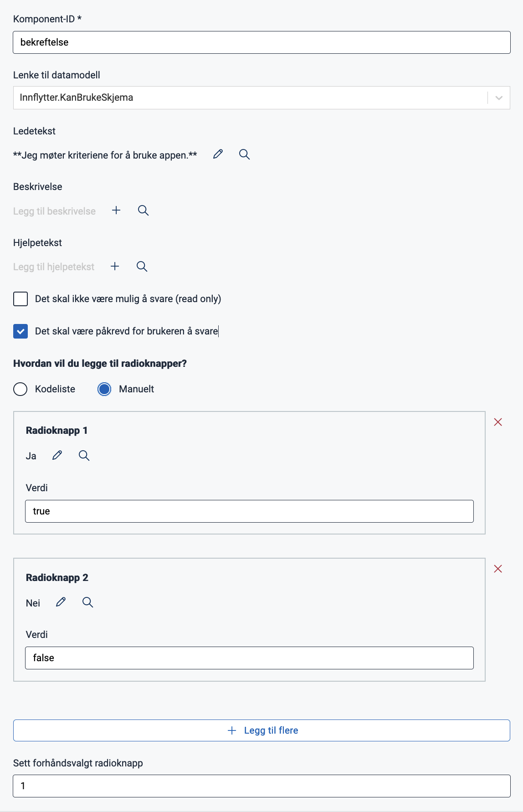Open the Lenke til datamodell dropdown

498,98
